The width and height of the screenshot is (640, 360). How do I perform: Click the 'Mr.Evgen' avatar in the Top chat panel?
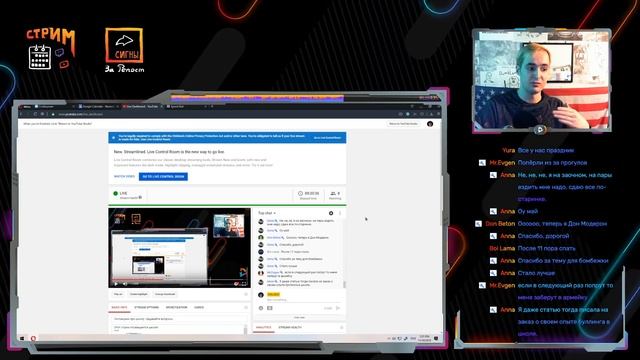[x=261, y=273]
